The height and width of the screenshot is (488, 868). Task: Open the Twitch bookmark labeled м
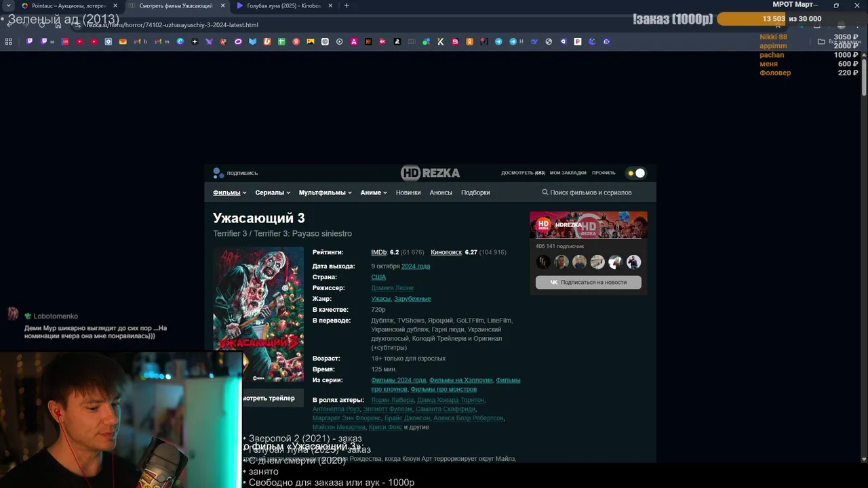click(47, 41)
